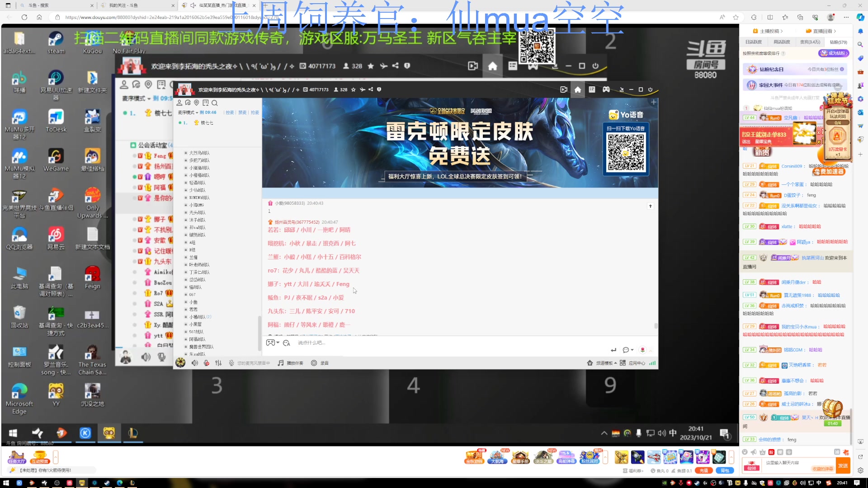
Task: Click the 充值 recharge button
Action: point(704,471)
